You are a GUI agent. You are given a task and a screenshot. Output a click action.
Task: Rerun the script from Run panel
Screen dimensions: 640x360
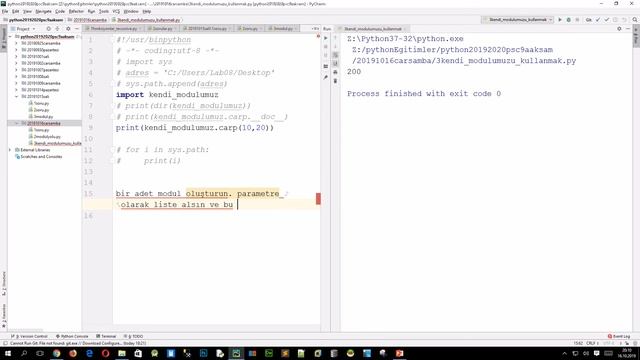tap(326, 38)
